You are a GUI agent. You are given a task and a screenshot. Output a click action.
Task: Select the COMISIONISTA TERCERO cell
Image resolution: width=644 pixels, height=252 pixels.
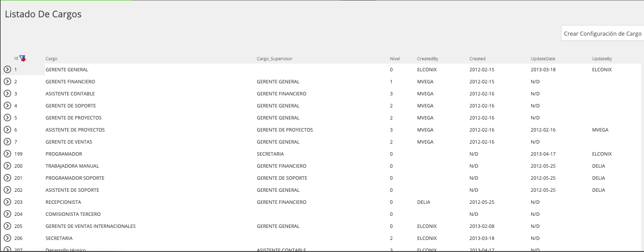tap(73, 214)
